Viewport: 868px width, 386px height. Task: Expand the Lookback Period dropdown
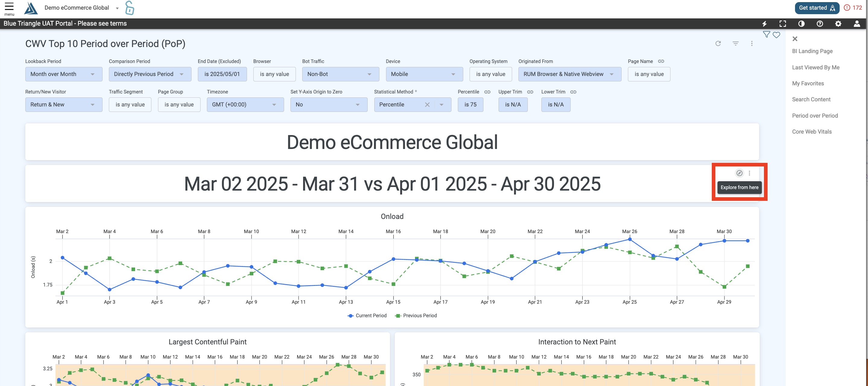64,74
